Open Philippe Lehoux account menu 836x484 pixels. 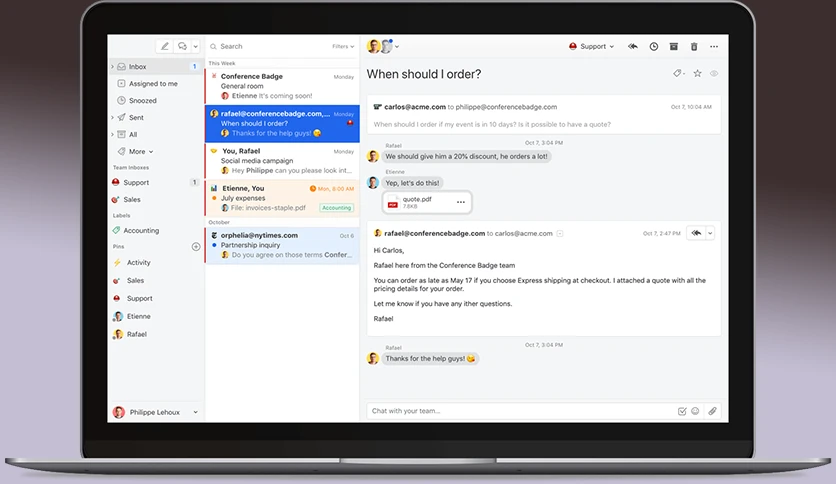tap(155, 412)
